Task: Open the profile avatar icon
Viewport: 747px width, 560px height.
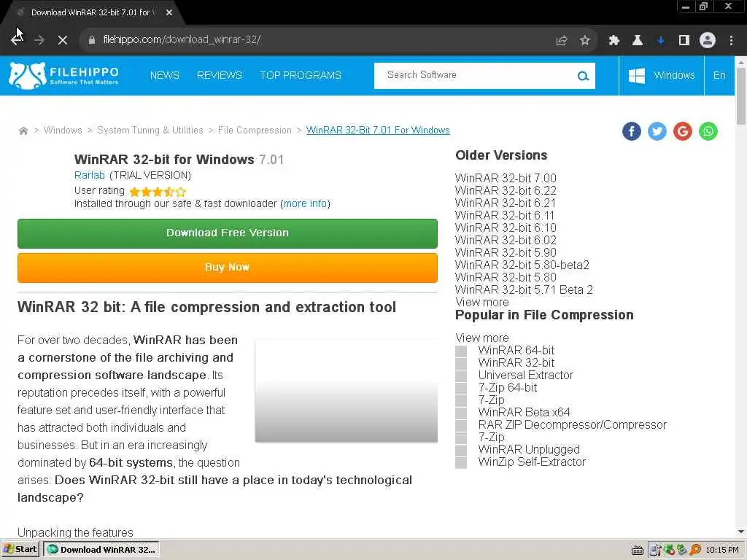Action: pyautogui.click(x=708, y=41)
